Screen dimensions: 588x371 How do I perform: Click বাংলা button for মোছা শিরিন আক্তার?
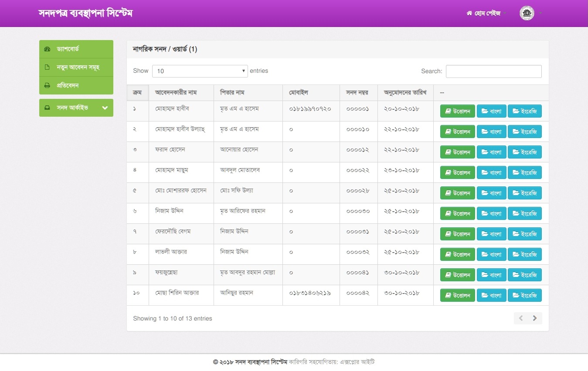tap(492, 295)
